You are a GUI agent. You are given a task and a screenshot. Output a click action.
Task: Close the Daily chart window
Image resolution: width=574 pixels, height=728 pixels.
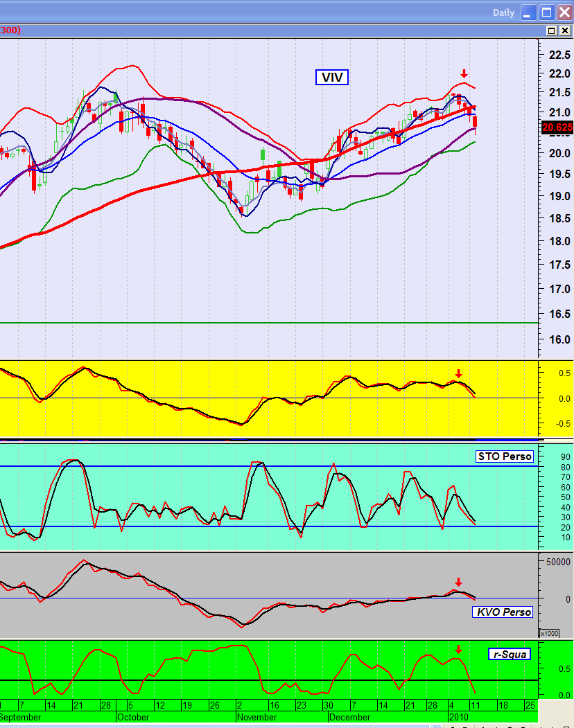pos(565,12)
